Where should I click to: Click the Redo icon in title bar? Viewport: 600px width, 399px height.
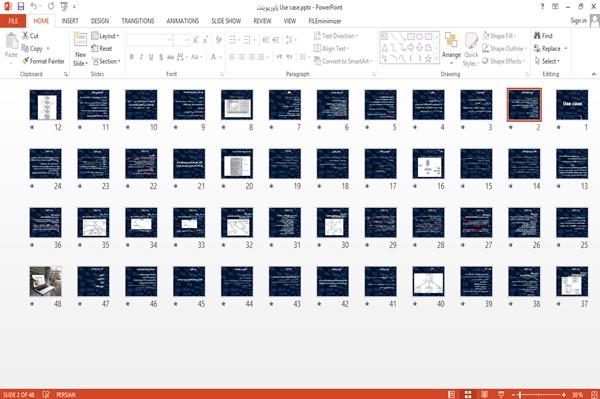pyautogui.click(x=51, y=7)
